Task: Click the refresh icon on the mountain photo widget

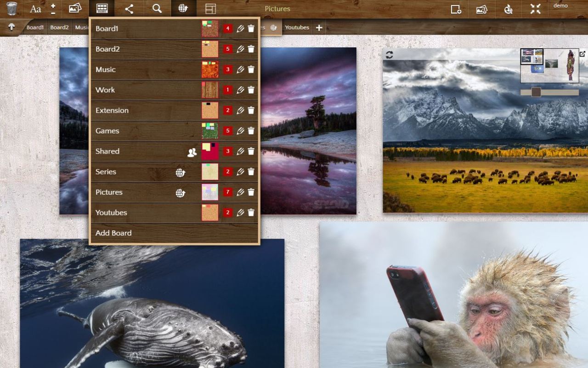Action: [x=389, y=54]
